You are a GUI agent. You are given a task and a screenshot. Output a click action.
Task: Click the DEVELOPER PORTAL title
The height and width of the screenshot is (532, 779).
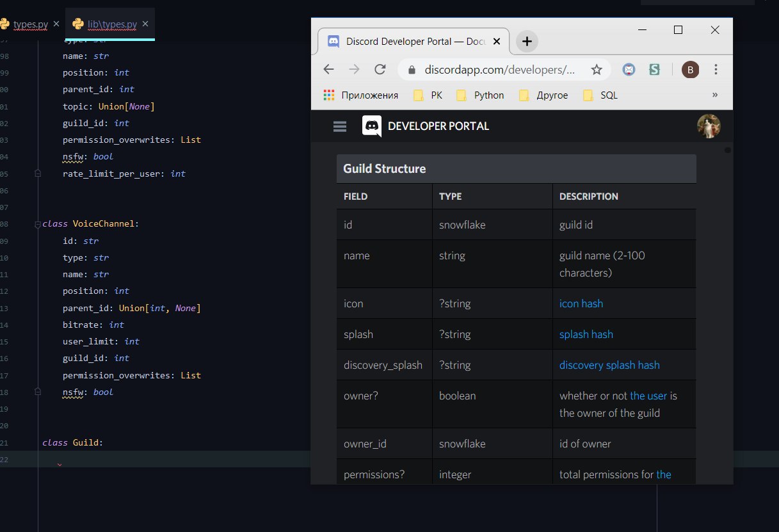click(x=438, y=126)
